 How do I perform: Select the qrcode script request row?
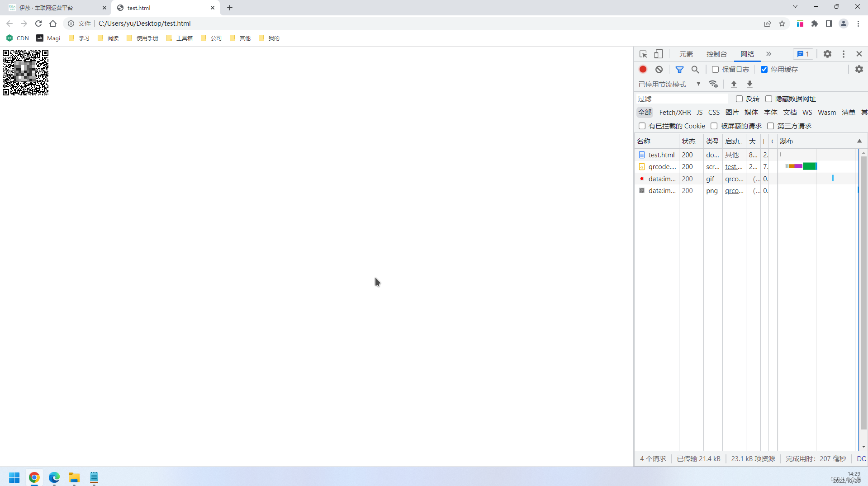pyautogui.click(x=746, y=166)
